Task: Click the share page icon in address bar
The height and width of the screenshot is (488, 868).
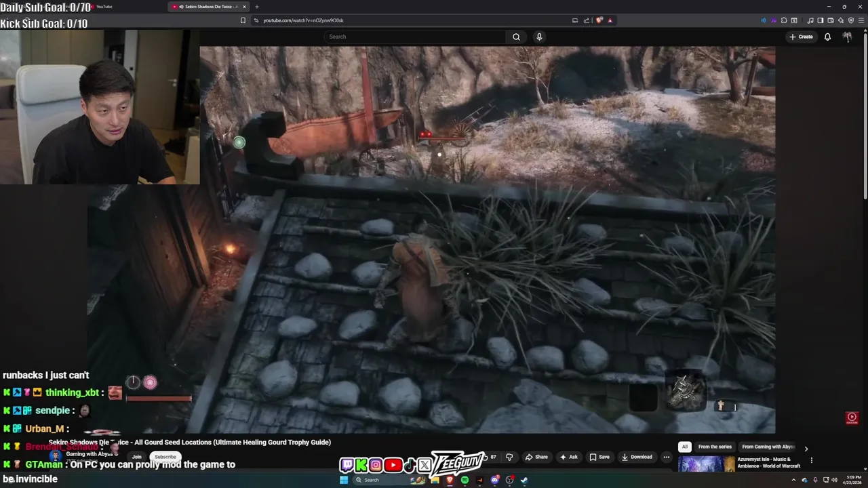Action: coord(587,20)
